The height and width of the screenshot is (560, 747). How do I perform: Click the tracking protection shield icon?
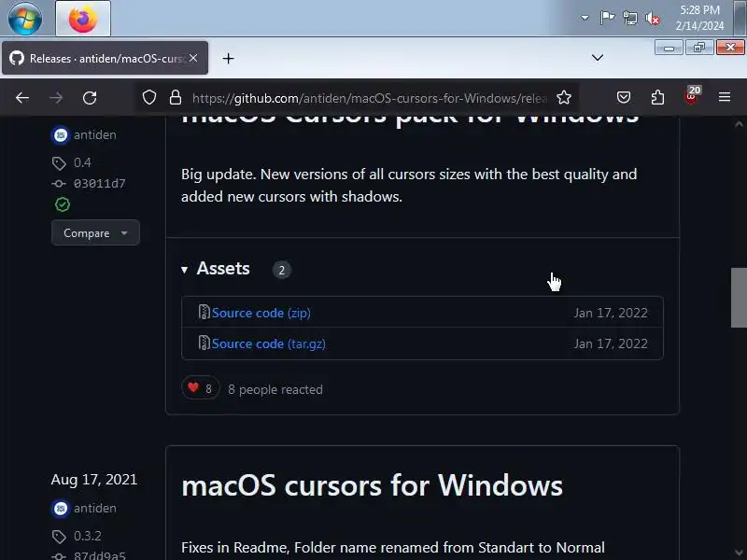[x=149, y=98]
